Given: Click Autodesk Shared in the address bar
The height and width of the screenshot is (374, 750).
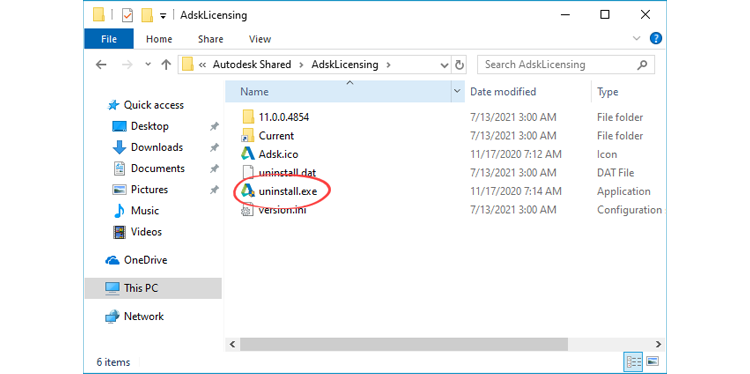Looking at the screenshot, I should tap(252, 64).
